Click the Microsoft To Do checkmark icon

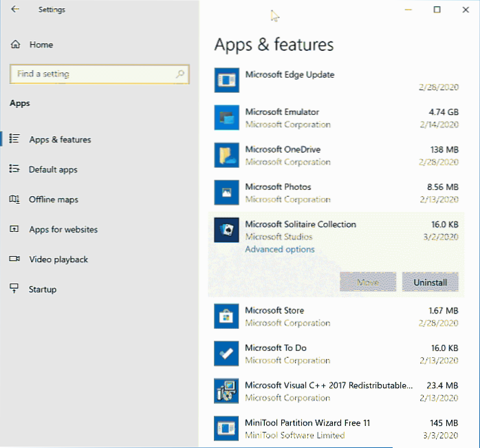point(226,354)
